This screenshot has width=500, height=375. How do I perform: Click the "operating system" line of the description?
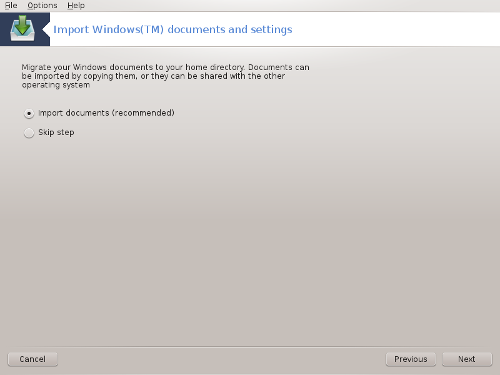coord(56,85)
